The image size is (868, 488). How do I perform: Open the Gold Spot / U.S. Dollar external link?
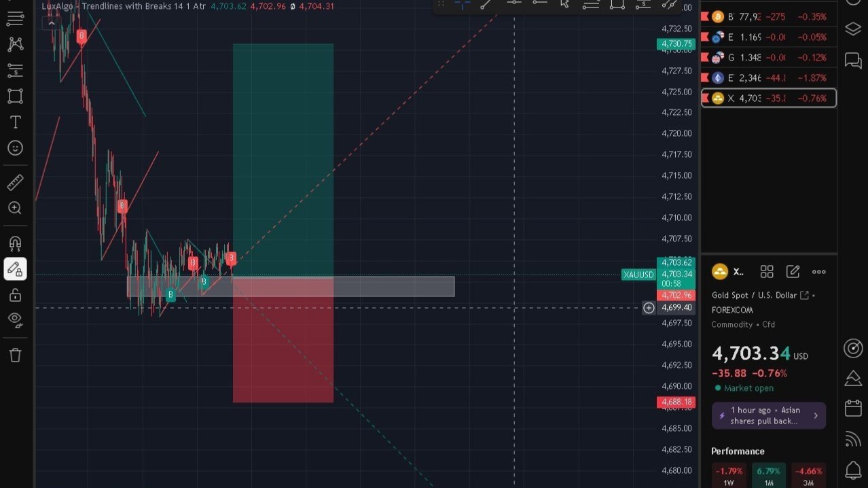(804, 295)
